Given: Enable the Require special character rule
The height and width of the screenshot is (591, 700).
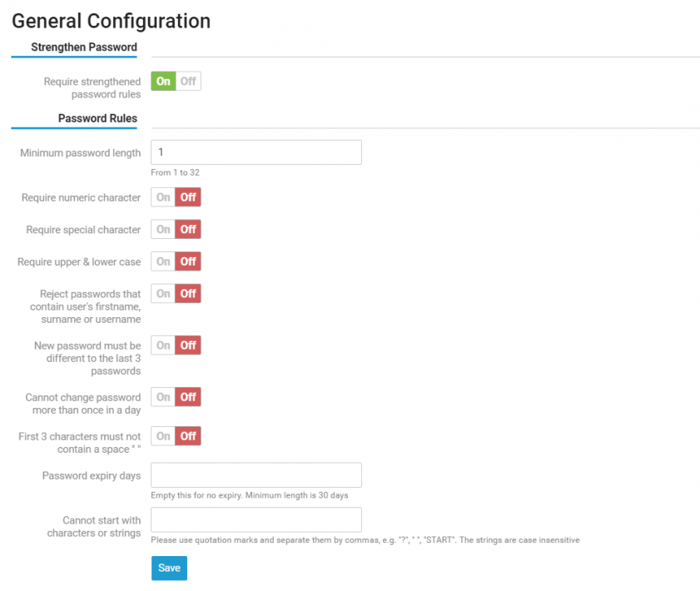Looking at the screenshot, I should pyautogui.click(x=163, y=229).
